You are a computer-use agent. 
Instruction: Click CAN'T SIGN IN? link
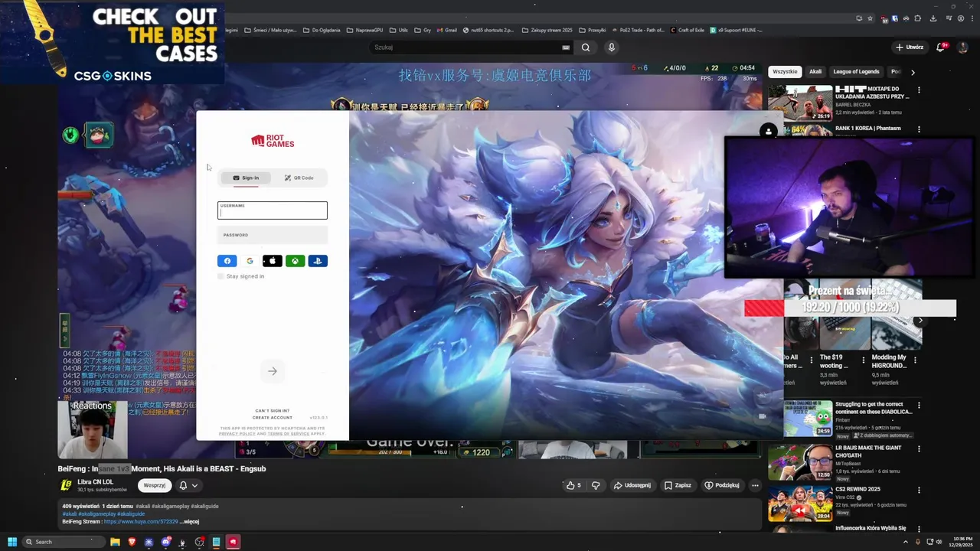273,411
